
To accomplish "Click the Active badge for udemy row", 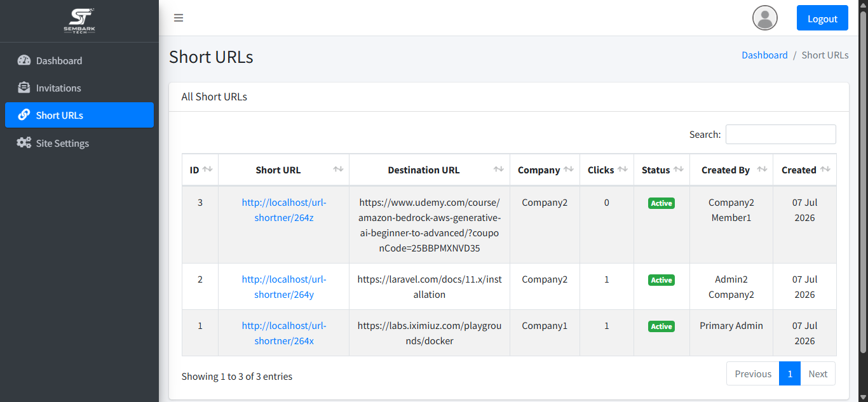I will coord(661,203).
